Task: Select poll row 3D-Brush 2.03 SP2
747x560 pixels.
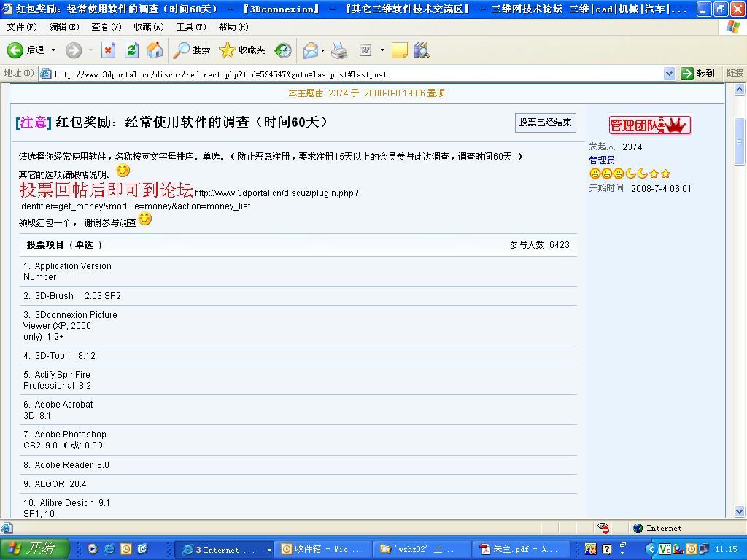Action: [x=298, y=296]
